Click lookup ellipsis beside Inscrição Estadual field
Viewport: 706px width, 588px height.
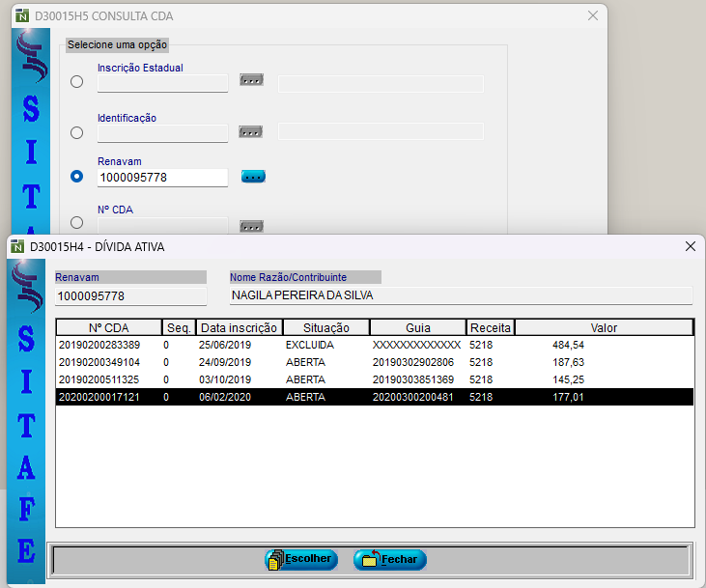click(251, 80)
